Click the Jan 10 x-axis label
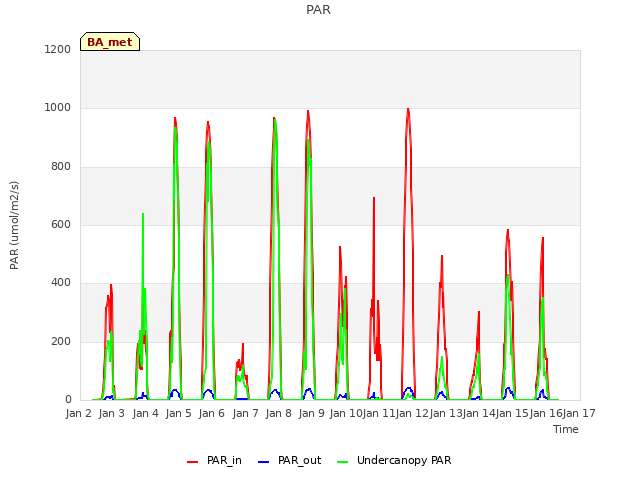Viewport: 640px width, 480px height. [346, 413]
